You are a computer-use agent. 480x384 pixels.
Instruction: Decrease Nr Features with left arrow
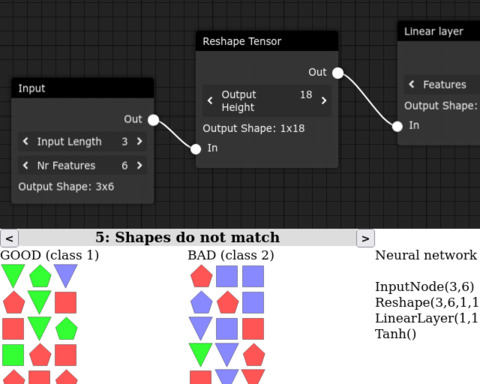click(25, 165)
